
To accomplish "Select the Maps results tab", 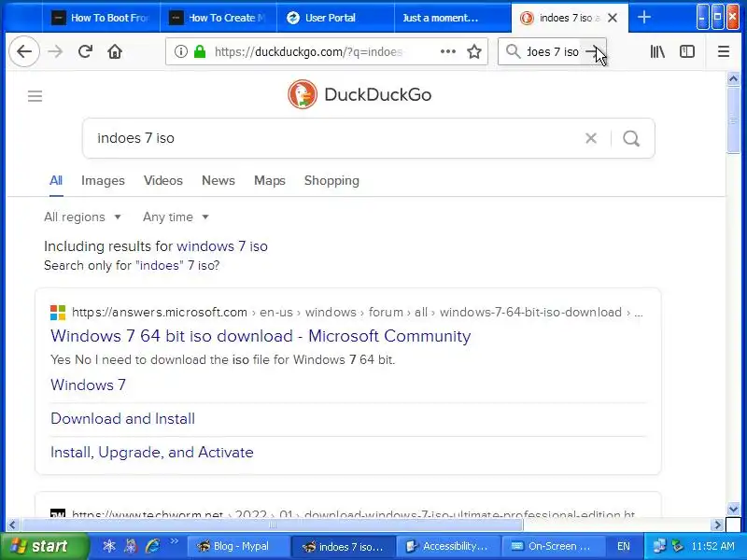I will click(270, 180).
